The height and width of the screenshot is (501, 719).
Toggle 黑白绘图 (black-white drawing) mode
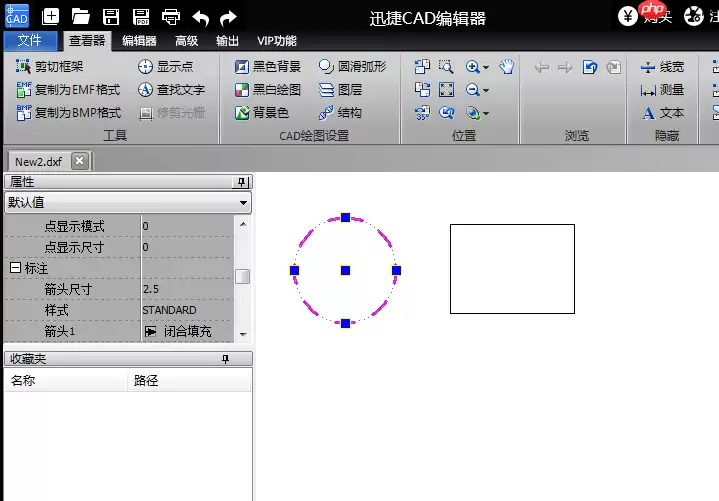267,90
